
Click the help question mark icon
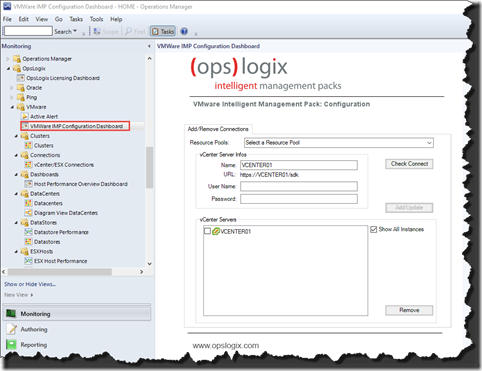coord(184,31)
